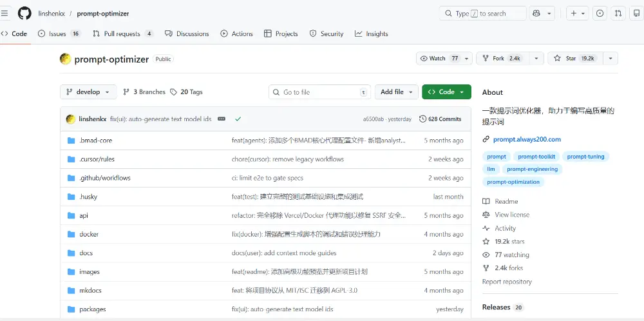View the 628 Commits history
Image resolution: width=644 pixels, height=321 pixels.
[x=440, y=119]
